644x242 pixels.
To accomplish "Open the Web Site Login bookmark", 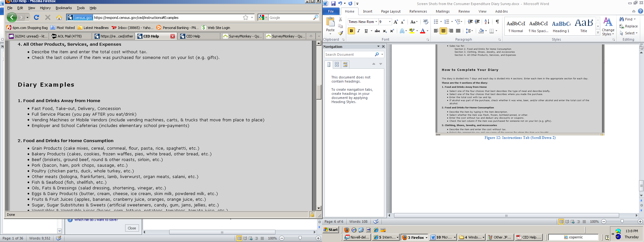I will point(216,28).
